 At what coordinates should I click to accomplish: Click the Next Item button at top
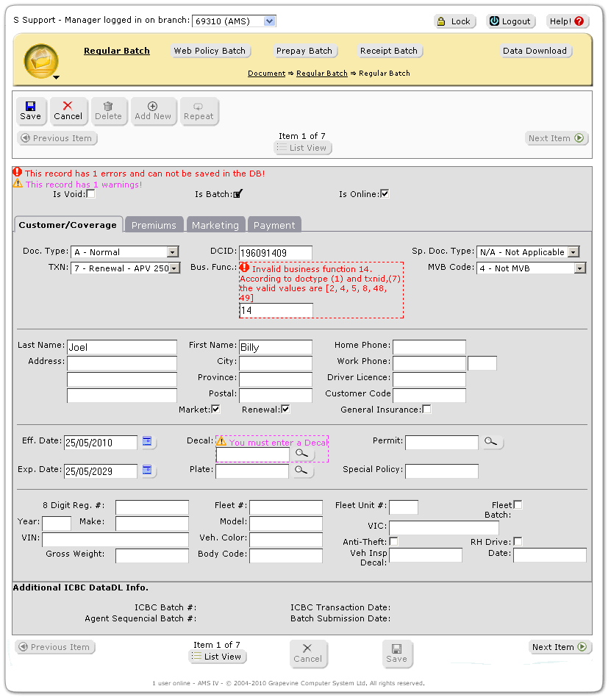click(556, 138)
